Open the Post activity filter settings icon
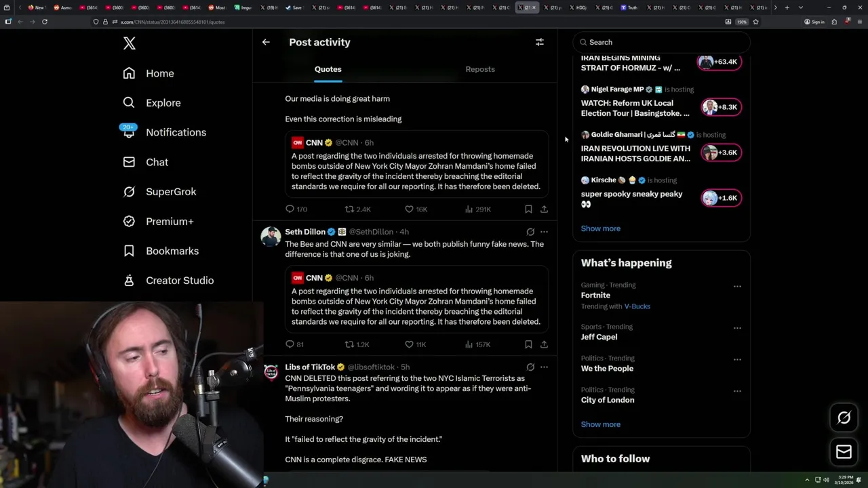 [x=540, y=42]
